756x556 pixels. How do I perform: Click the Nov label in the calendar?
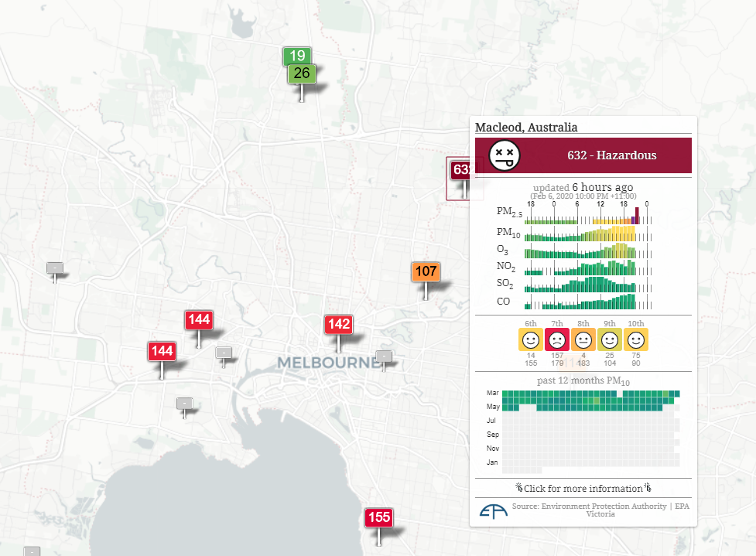click(493, 448)
